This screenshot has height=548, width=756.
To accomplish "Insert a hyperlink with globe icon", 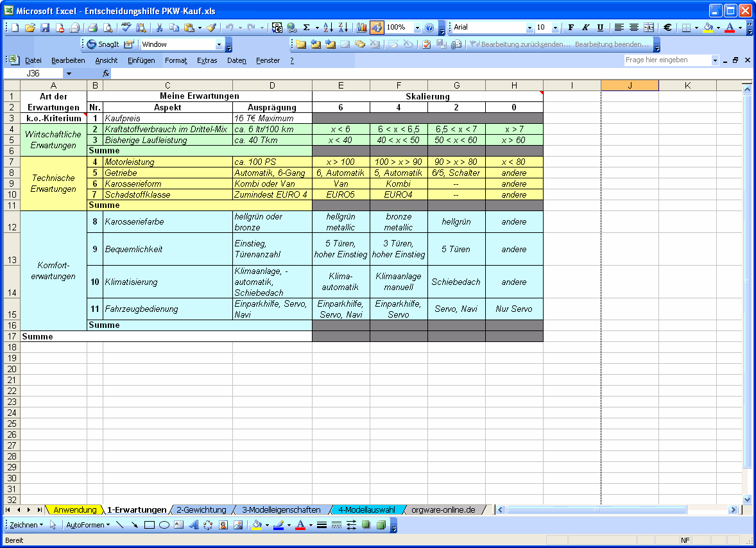I will pyautogui.click(x=292, y=28).
